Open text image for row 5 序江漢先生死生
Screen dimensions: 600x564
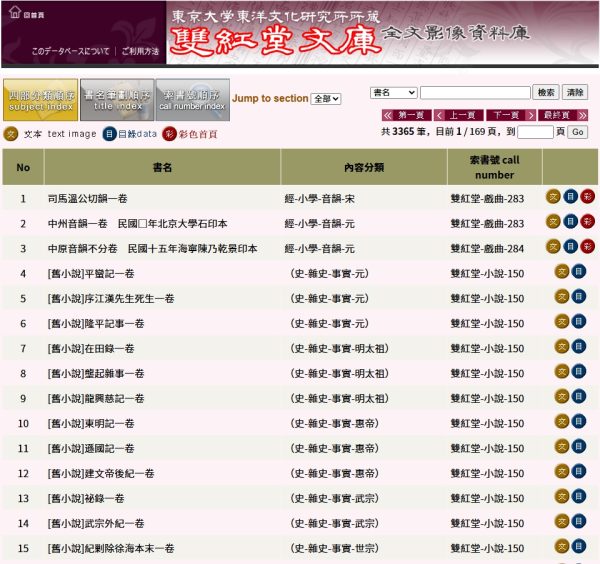pos(562,297)
